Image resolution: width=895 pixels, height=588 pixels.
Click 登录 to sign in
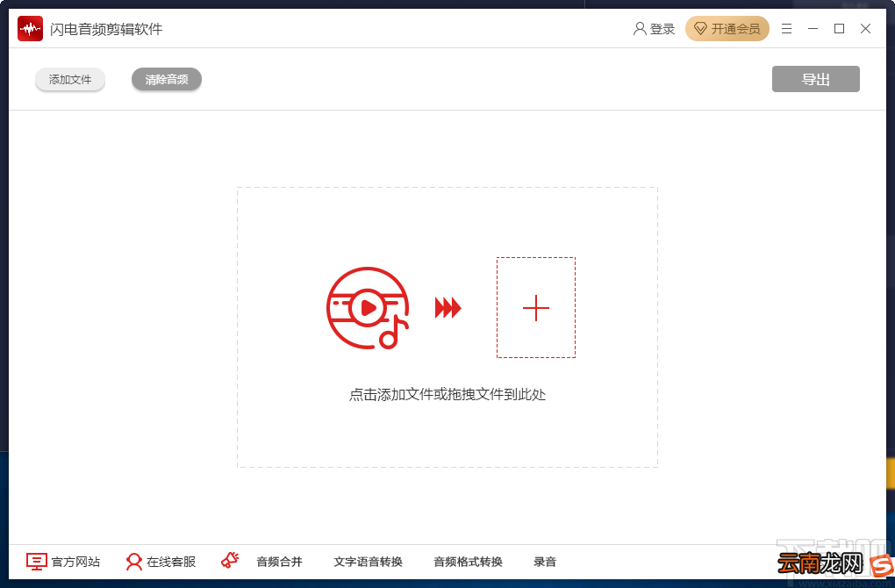coord(662,29)
